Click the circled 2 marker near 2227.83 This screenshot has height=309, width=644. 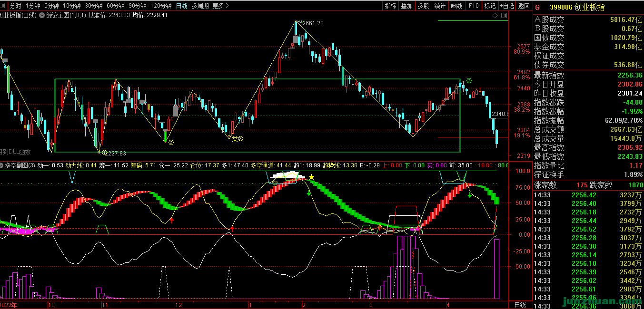(x=104, y=153)
